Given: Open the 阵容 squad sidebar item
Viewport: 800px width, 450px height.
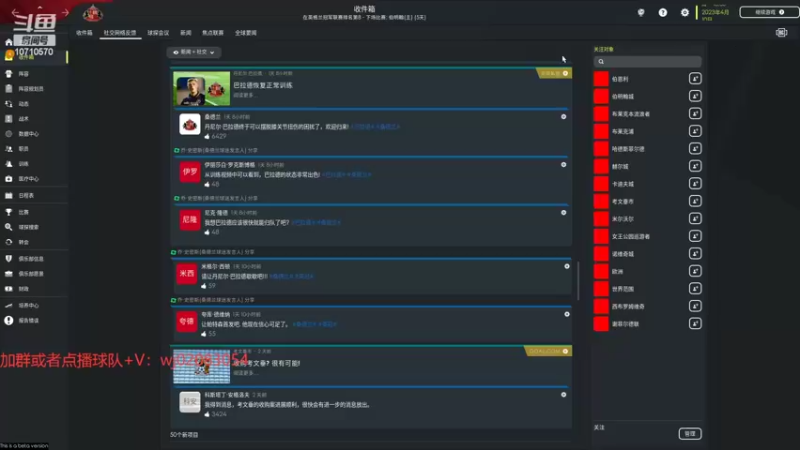Looking at the screenshot, I should click(23, 74).
